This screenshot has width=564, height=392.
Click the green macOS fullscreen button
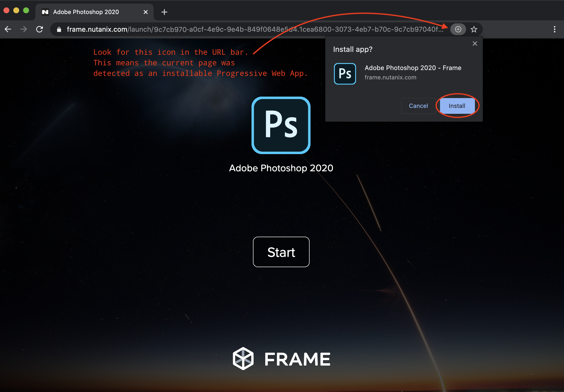coord(26,10)
